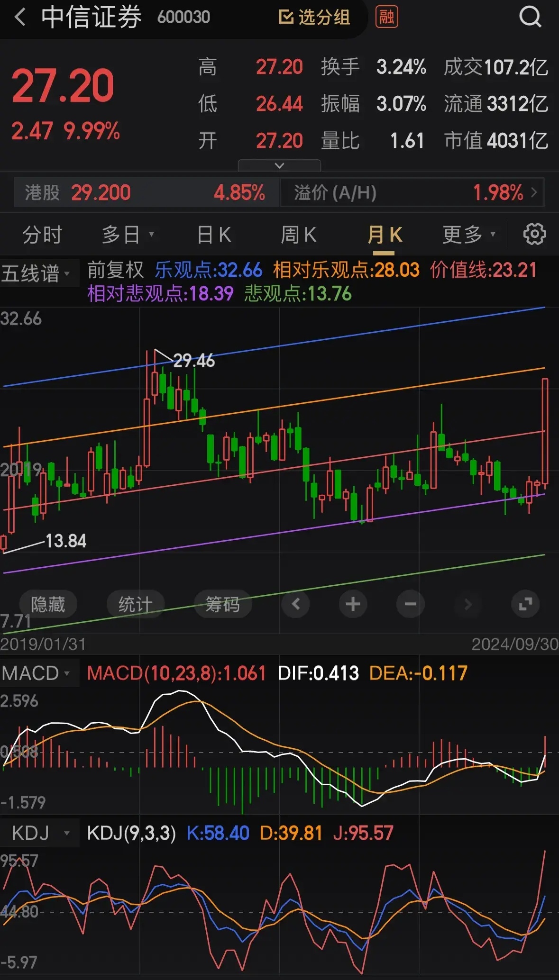The image size is (559, 980).
Task: Go back using the top-left arrow
Action: 20,18
